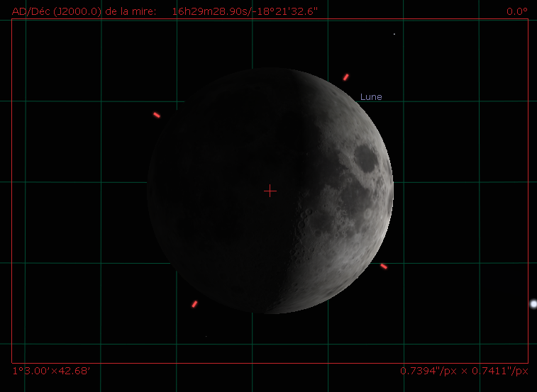
Task: Click the bright planet at the right edge
Action: [533, 303]
